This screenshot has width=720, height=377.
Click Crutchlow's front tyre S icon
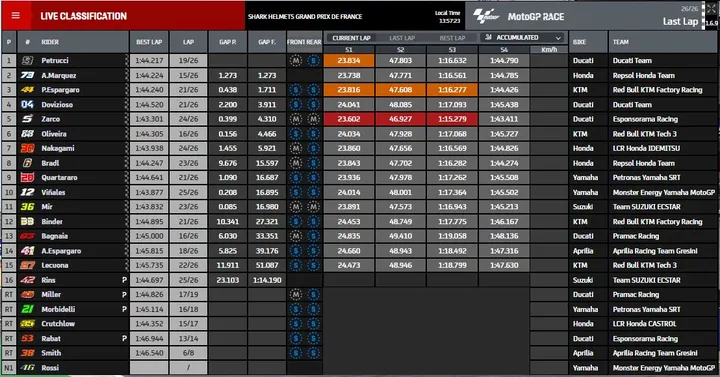296,324
